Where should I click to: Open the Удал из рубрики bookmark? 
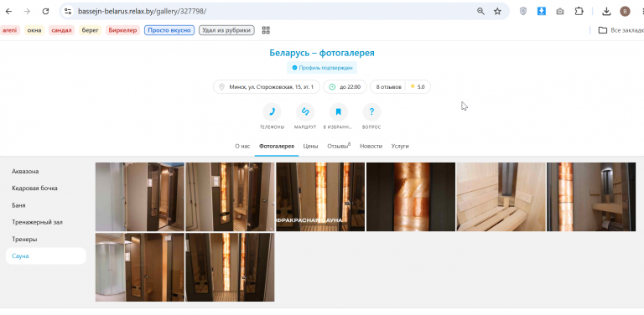point(226,30)
